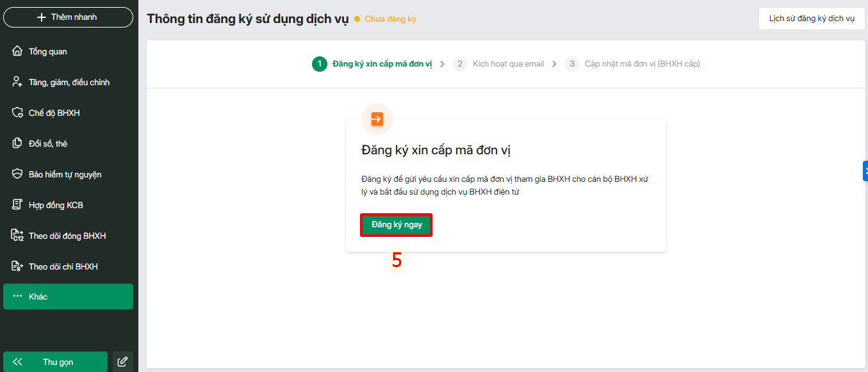Screen dimensions: 868x372
Task: Click the card heading Đăng ký xin cấp mã đơn vị
Action: tap(436, 150)
